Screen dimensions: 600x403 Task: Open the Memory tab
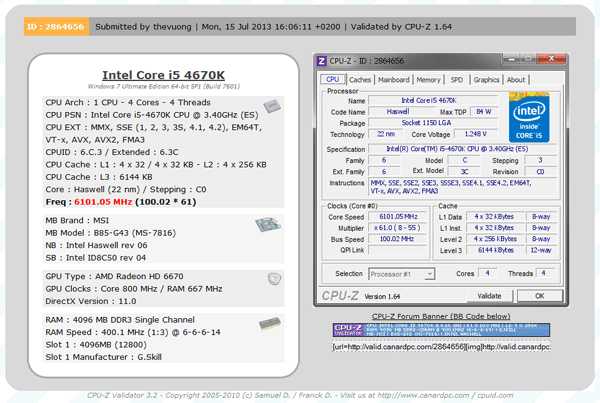[x=428, y=80]
